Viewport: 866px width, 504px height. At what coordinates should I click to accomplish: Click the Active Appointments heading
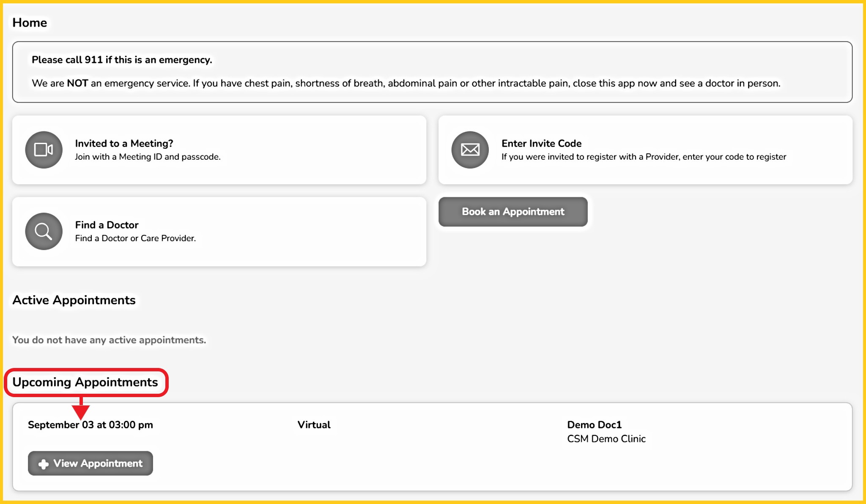click(x=74, y=300)
